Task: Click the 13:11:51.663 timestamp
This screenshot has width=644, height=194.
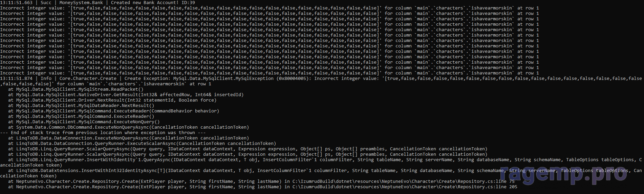Action: coord(16,3)
